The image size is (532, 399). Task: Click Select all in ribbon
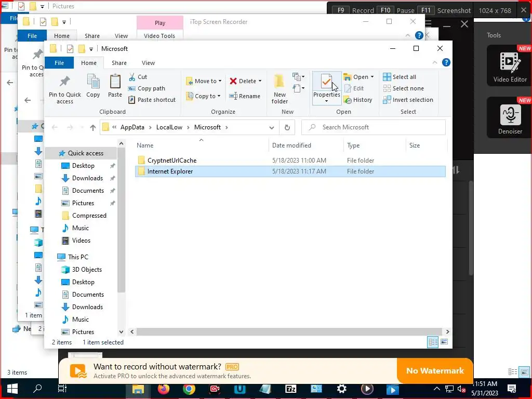coord(400,77)
